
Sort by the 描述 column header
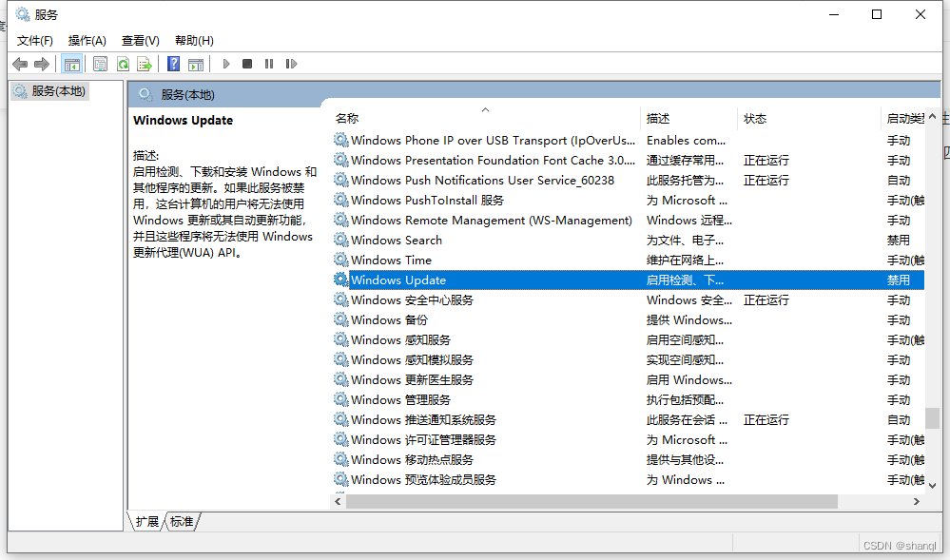click(658, 118)
